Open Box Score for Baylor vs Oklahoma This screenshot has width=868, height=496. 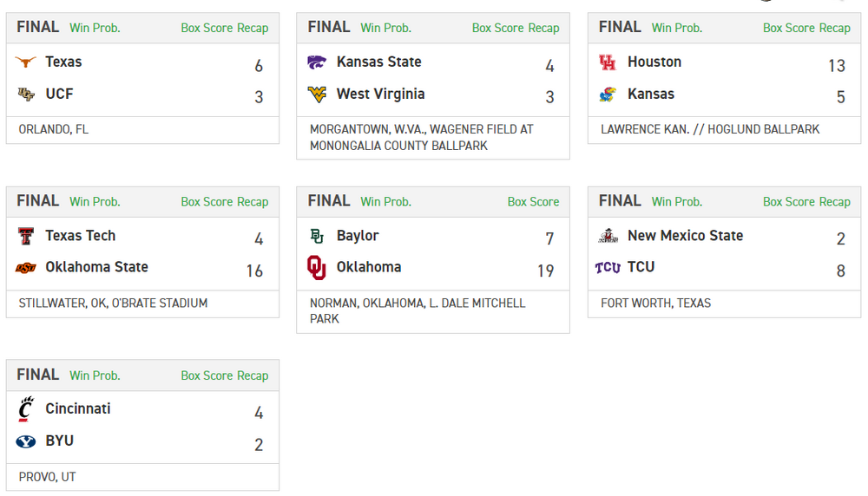pos(533,202)
